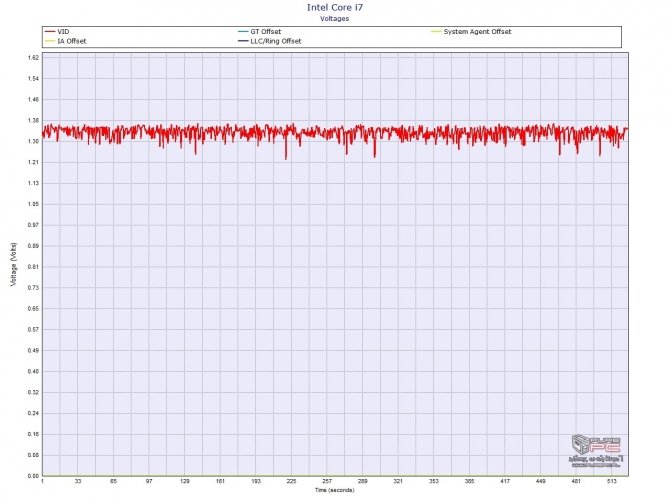Click the VID legend entry

click(57, 32)
